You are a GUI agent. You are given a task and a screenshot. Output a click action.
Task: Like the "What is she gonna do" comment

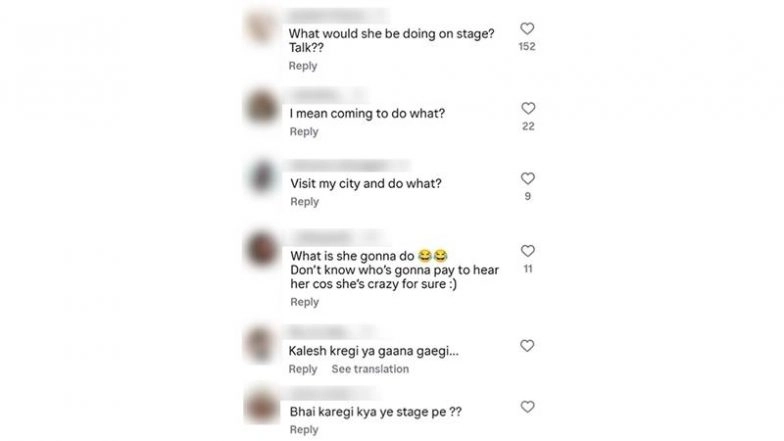528,250
